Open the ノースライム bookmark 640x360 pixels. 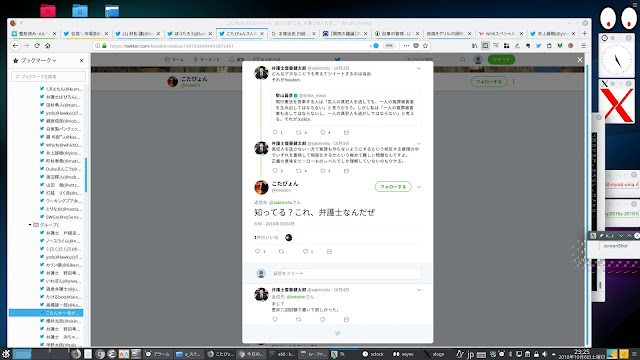[61, 241]
